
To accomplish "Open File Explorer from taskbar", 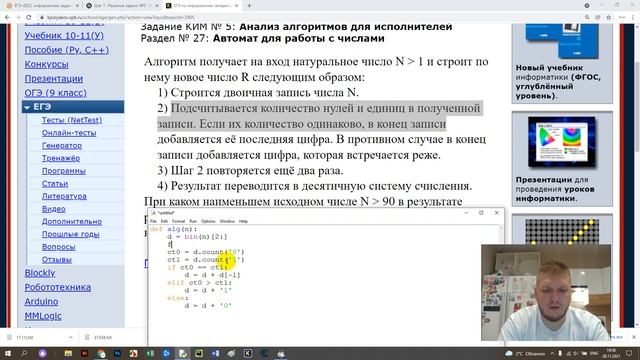I will pos(68,353).
